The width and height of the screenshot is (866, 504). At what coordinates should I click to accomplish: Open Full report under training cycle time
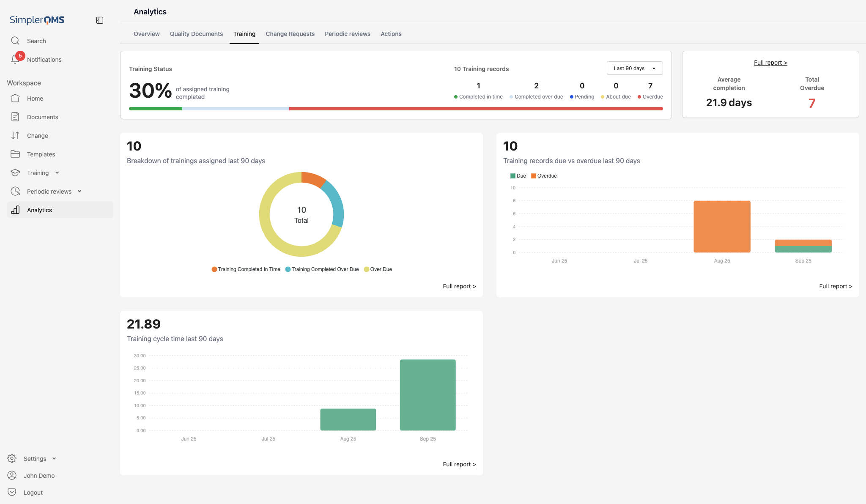459,464
